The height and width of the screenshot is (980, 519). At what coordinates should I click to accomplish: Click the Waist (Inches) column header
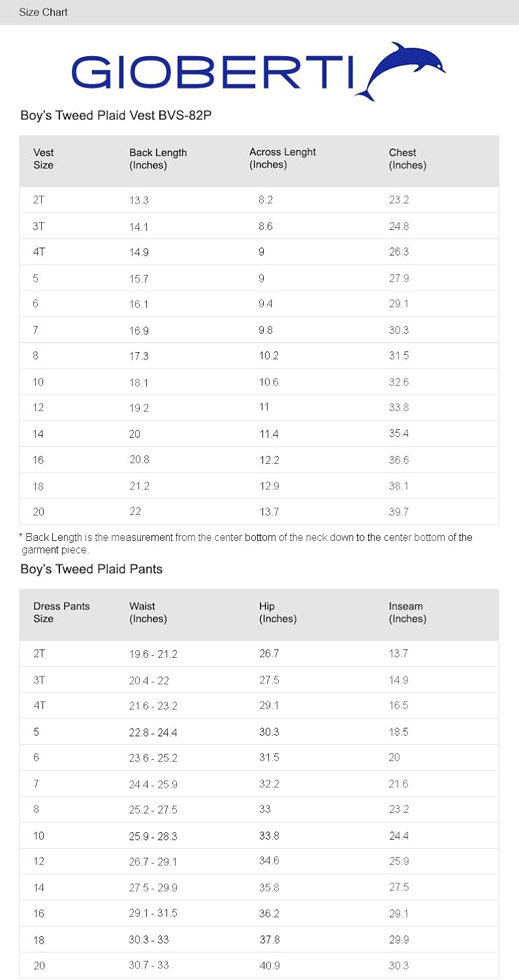[x=148, y=612]
